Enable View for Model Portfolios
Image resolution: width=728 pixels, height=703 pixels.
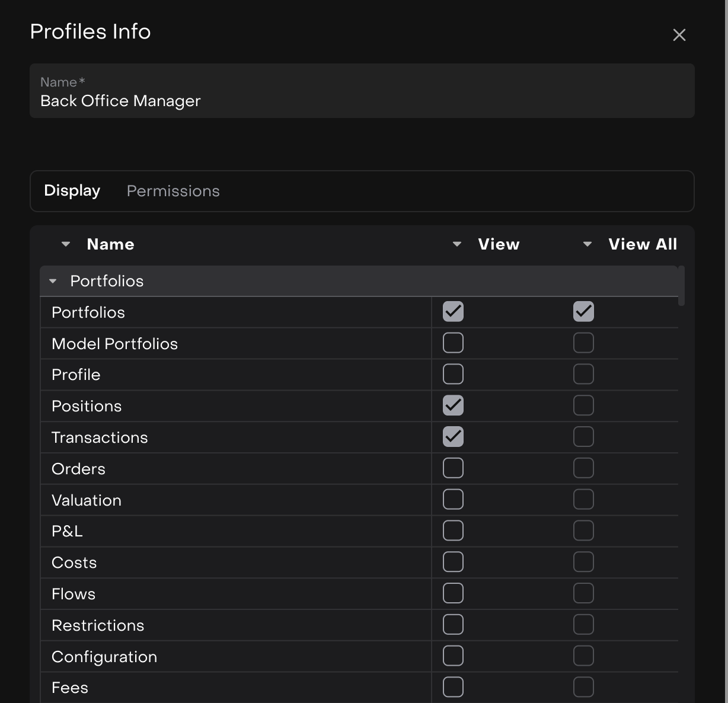tap(453, 343)
